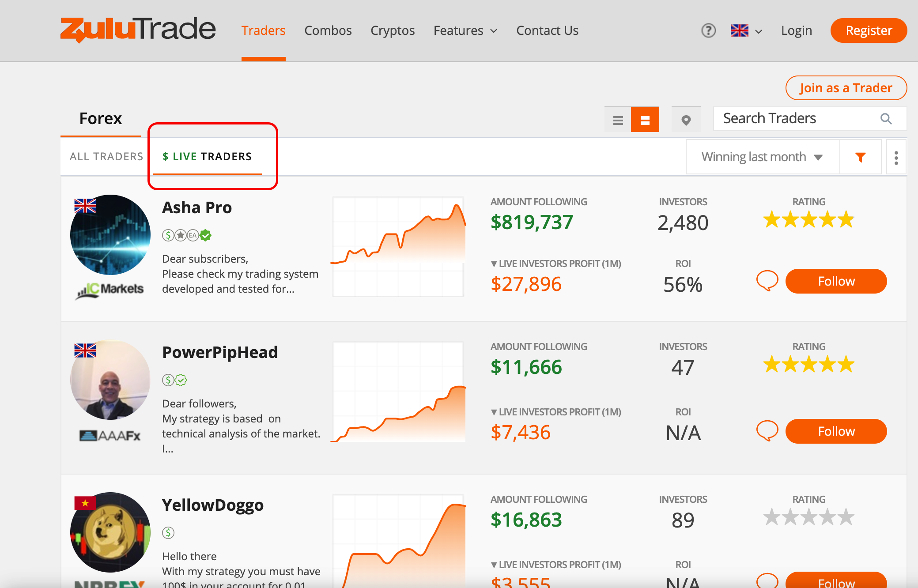Viewport: 918px width, 588px height.
Task: Switch to the compact list view icon
Action: [618, 120]
